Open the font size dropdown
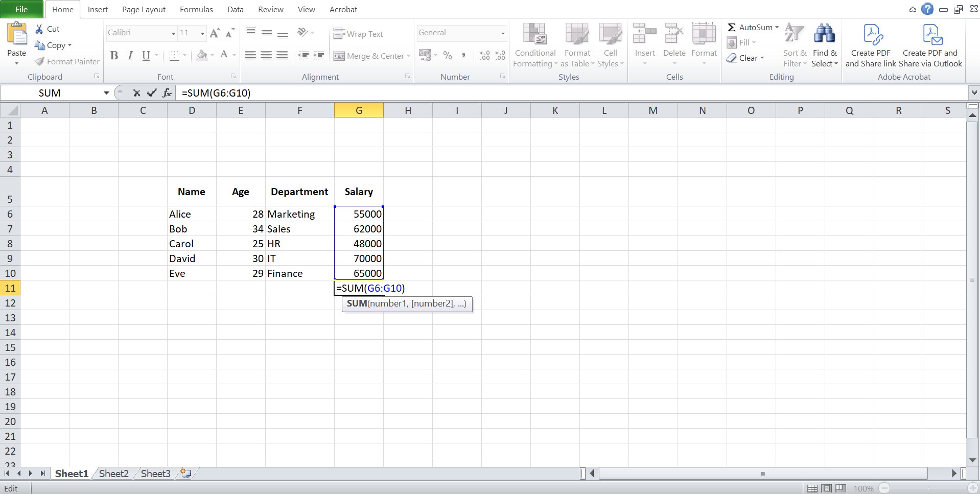The width and height of the screenshot is (980, 494). [x=202, y=33]
